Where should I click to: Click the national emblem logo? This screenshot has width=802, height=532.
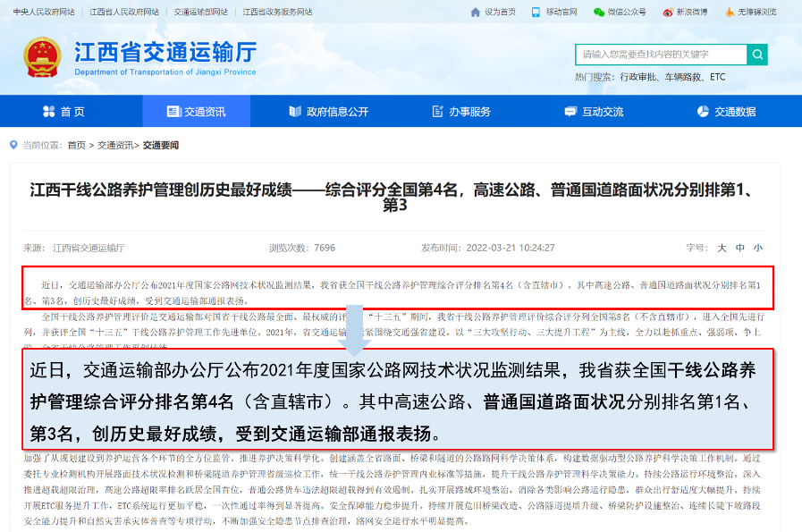[41, 56]
